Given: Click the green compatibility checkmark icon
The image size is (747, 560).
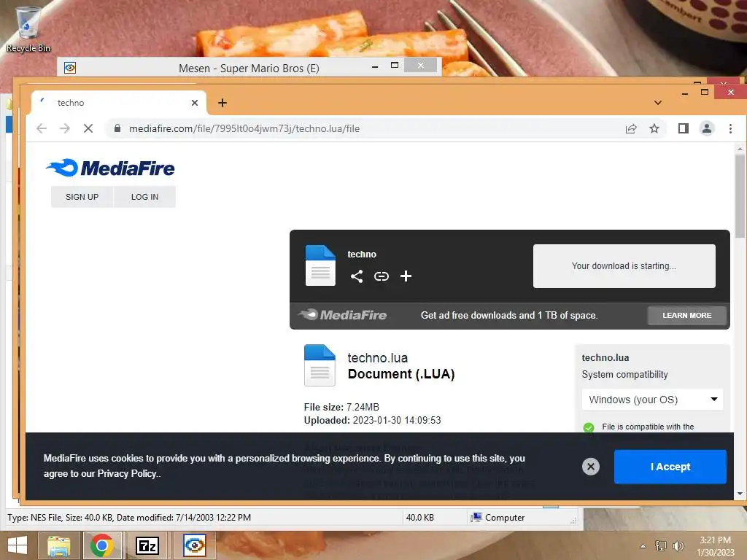Looking at the screenshot, I should tap(589, 427).
